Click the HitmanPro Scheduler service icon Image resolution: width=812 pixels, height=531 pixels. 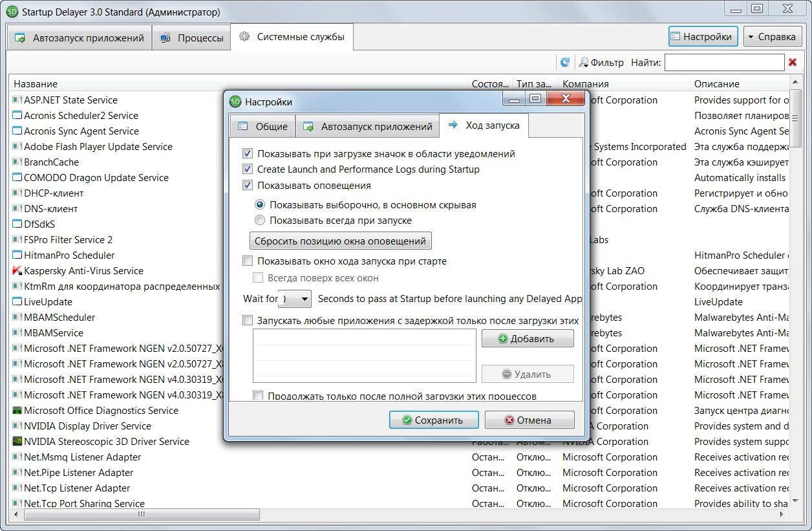pyautogui.click(x=17, y=255)
